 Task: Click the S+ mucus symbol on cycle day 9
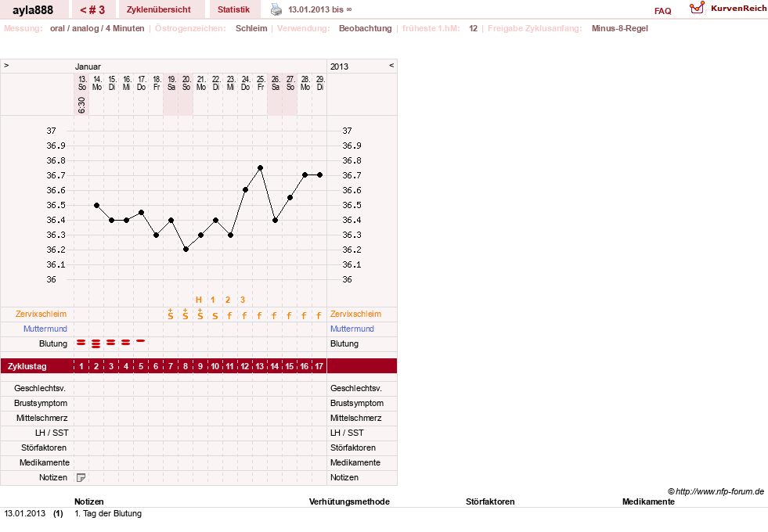coord(200,315)
